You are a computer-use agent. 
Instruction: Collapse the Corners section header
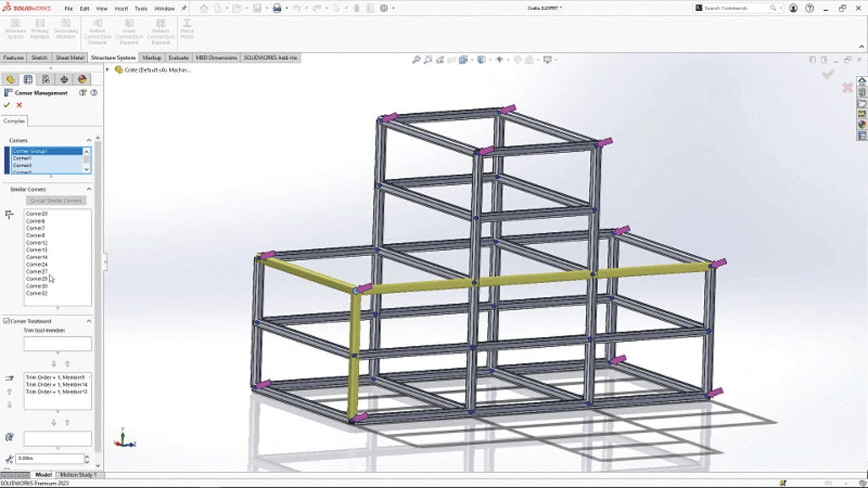pyautogui.click(x=87, y=140)
